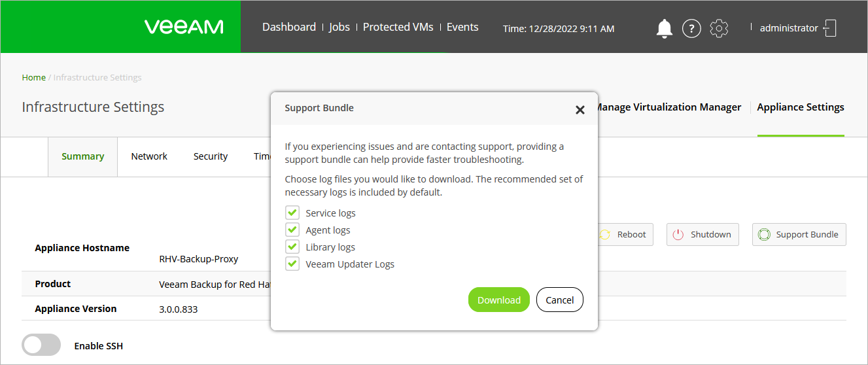
Task: Uncheck the Agent logs checkbox
Action: pyautogui.click(x=292, y=230)
